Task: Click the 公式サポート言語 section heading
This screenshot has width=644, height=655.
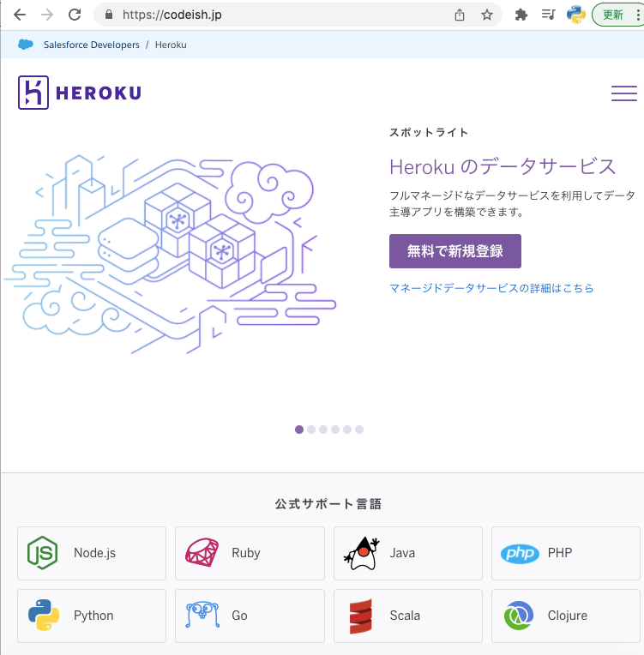Action: 328,504
